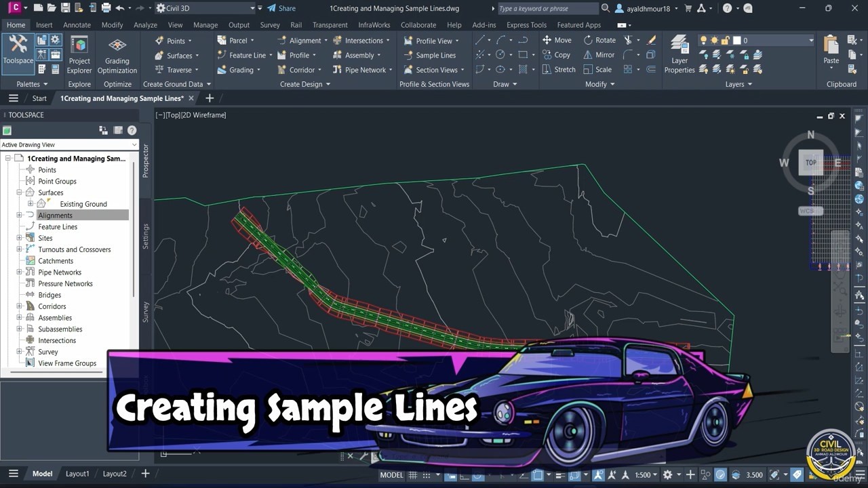Click the Open file folder icon

click(52, 8)
